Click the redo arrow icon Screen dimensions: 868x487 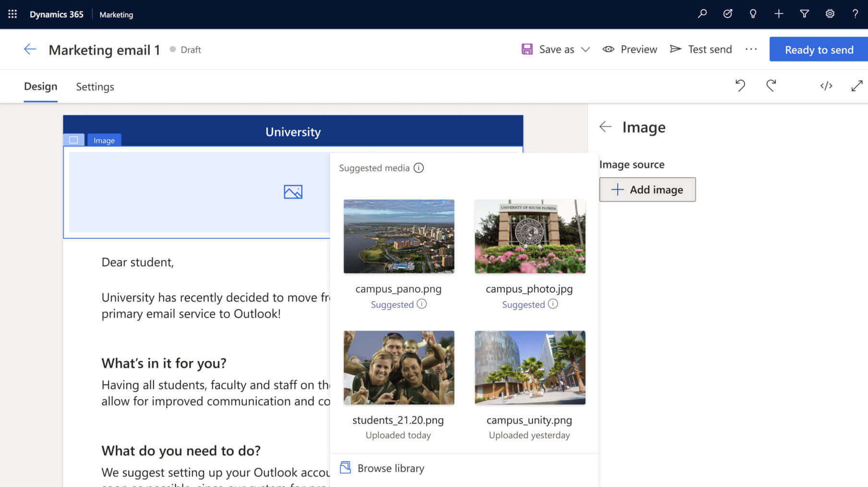tap(771, 86)
